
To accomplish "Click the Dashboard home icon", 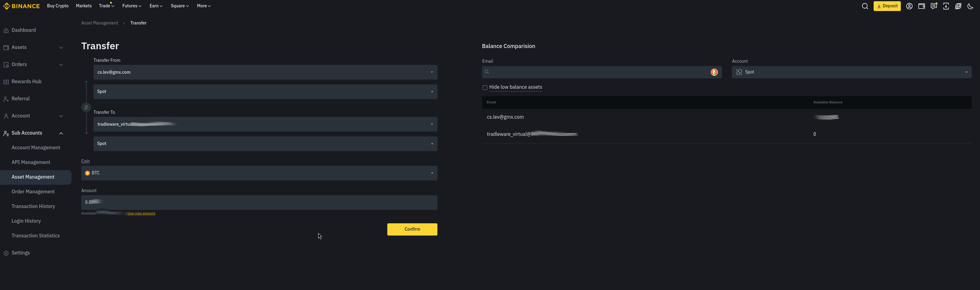I will pos(6,31).
